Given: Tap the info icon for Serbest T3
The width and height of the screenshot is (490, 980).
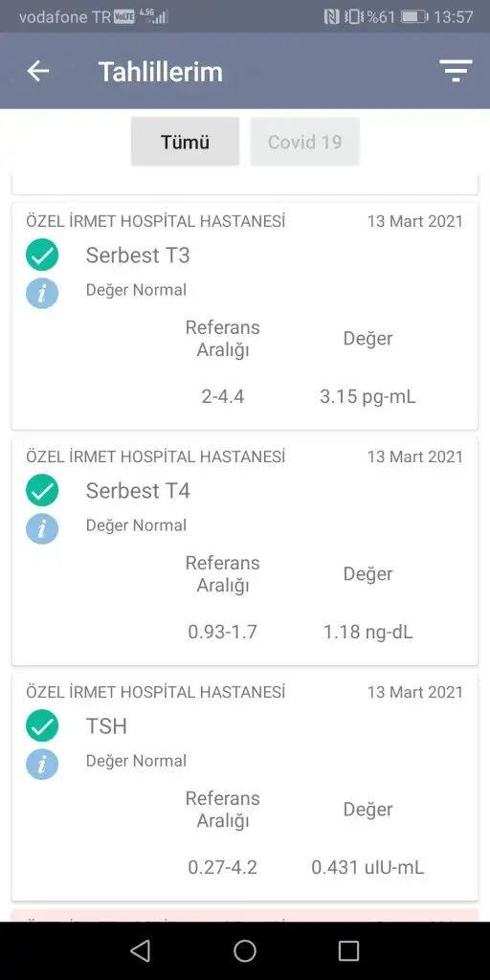Looking at the screenshot, I should coord(42,294).
